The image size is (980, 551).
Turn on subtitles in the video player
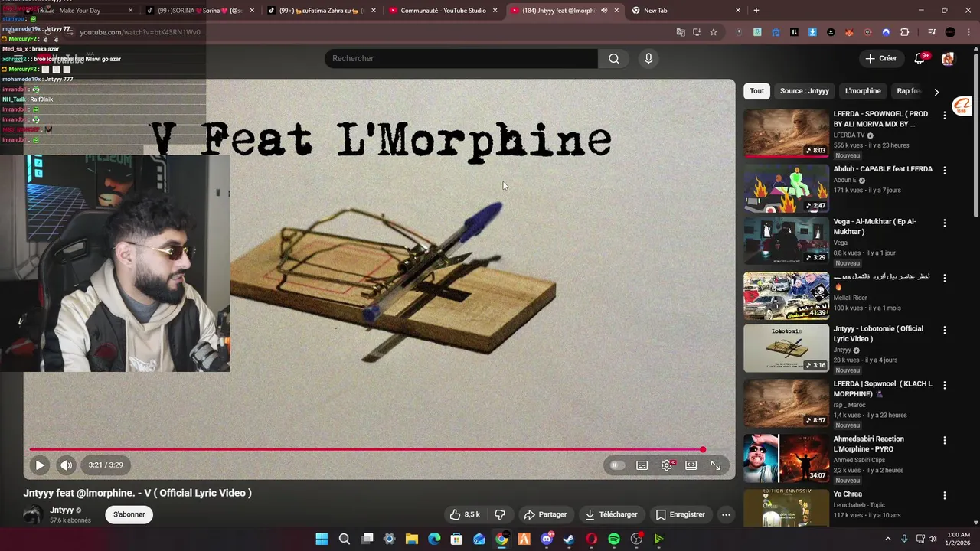(x=642, y=465)
